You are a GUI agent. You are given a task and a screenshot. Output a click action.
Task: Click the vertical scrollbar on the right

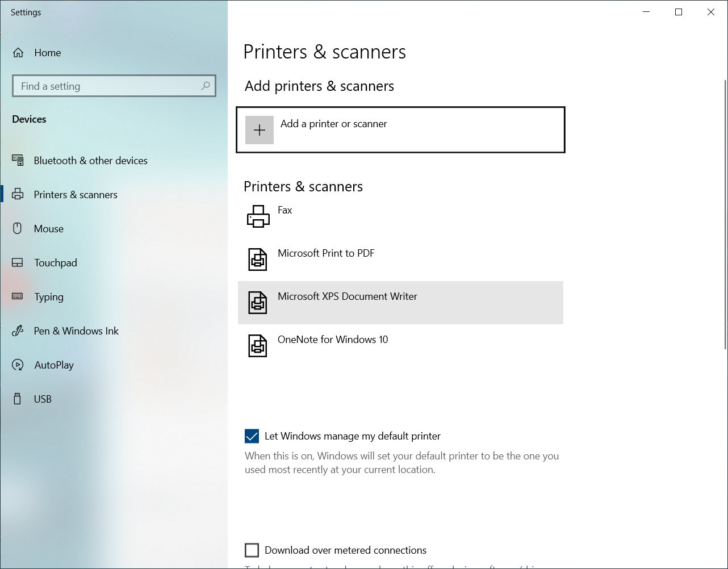point(725,216)
